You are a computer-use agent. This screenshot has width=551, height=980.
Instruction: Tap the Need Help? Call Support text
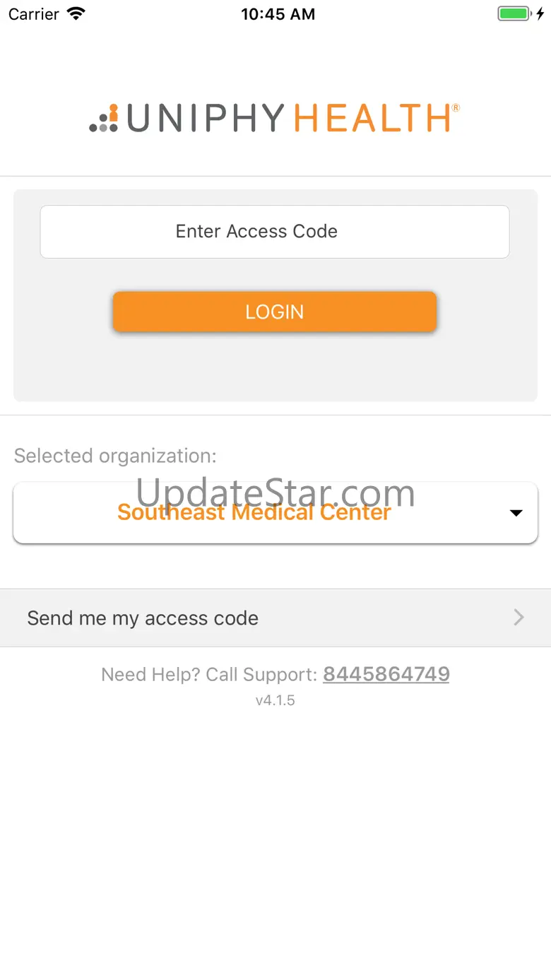(209, 674)
